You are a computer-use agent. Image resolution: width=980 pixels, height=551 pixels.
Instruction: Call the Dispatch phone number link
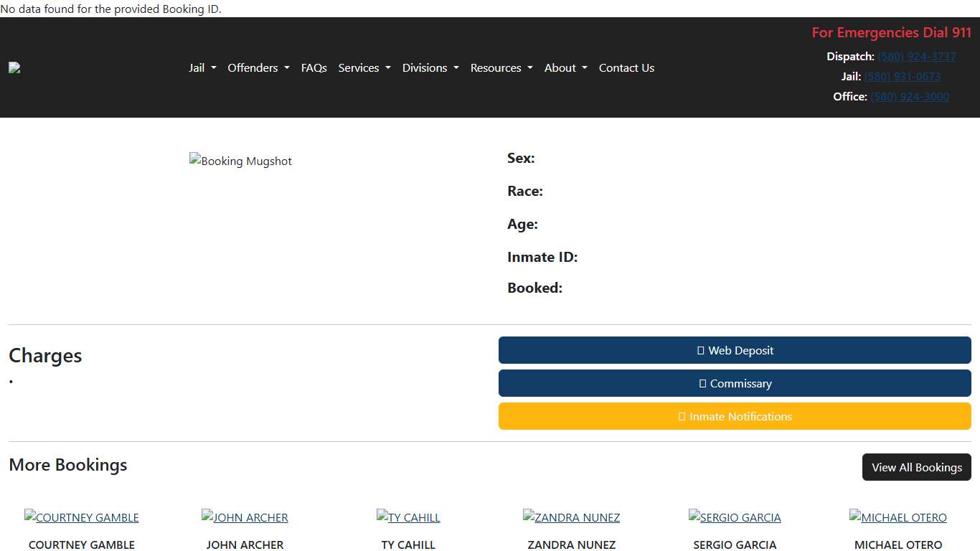point(916,56)
